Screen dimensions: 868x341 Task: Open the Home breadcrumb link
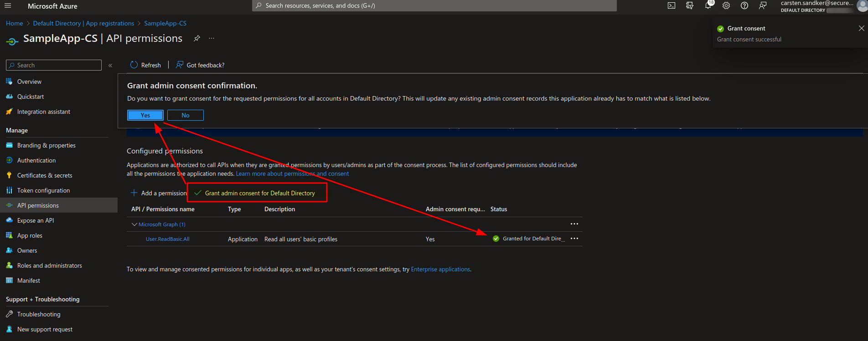15,23
